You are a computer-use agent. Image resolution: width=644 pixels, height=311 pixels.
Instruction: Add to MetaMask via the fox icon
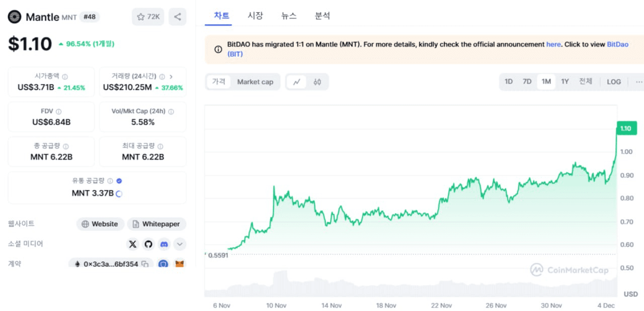point(180,263)
